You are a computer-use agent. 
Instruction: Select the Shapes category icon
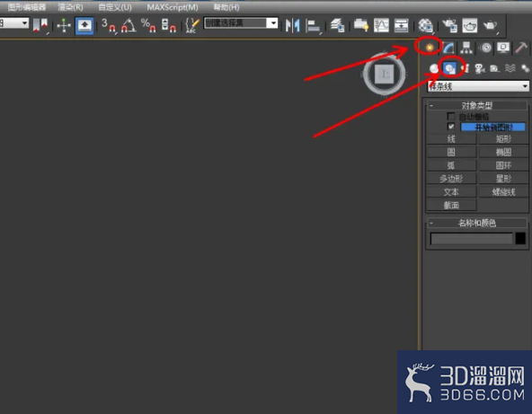[450, 68]
